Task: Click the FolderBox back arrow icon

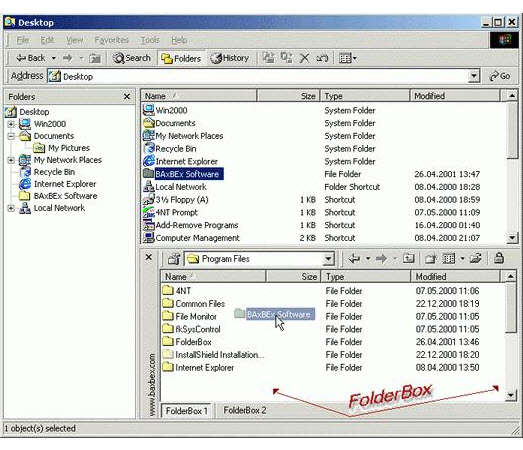Action: click(x=354, y=258)
